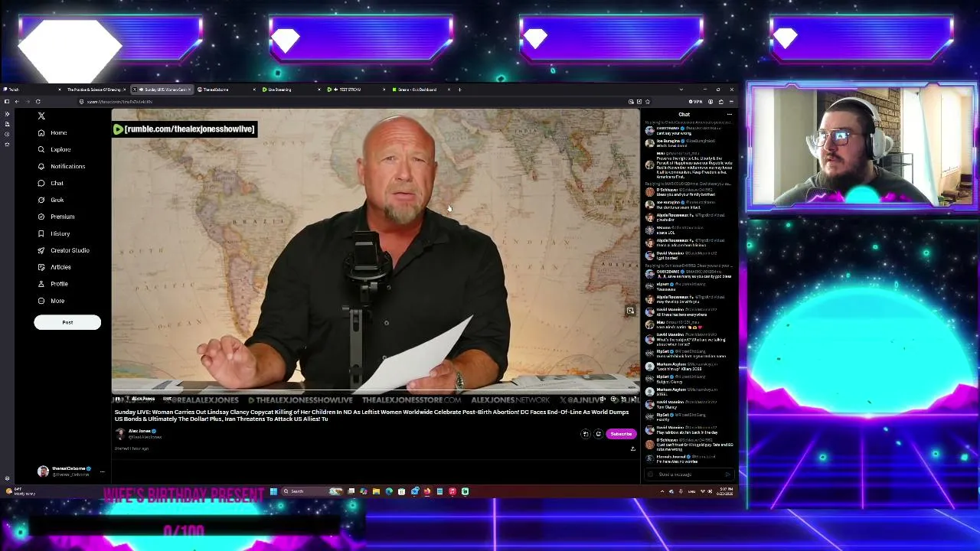Switch to the Kick Dashboard browser tab
The image size is (980, 551).
pyautogui.click(x=420, y=90)
